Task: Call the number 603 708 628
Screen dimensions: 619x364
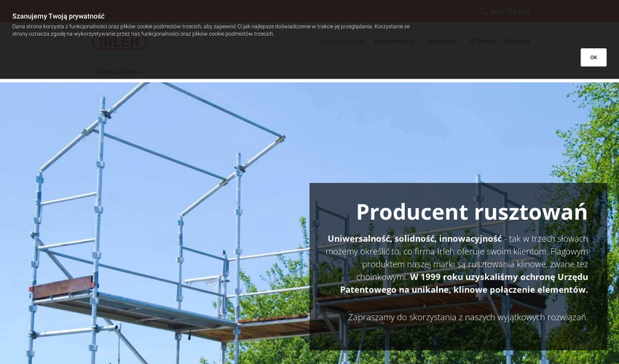Action: pyautogui.click(x=510, y=12)
